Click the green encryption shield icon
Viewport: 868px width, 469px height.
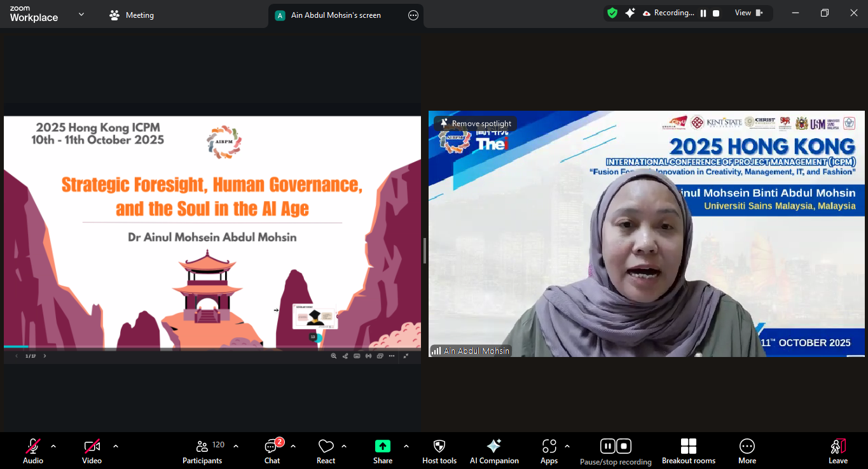click(x=612, y=13)
